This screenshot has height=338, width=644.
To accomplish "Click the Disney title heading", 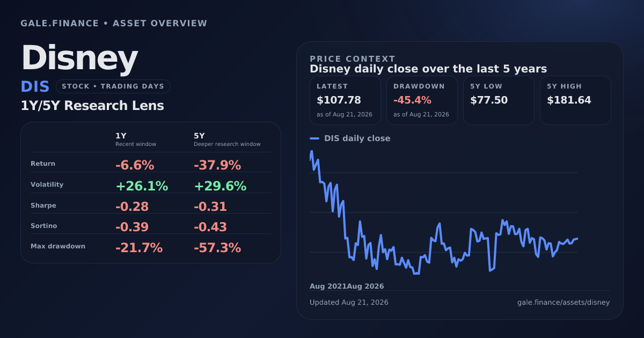I will click(79, 58).
